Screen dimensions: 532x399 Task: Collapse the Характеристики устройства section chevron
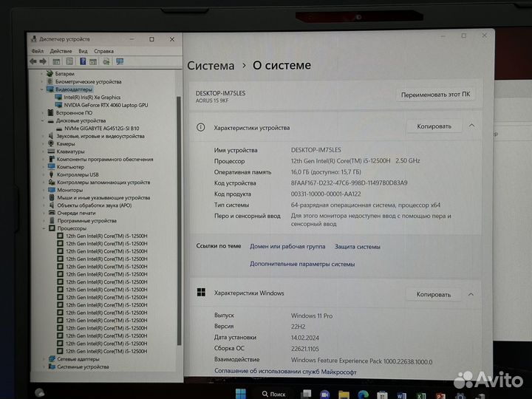(471, 126)
